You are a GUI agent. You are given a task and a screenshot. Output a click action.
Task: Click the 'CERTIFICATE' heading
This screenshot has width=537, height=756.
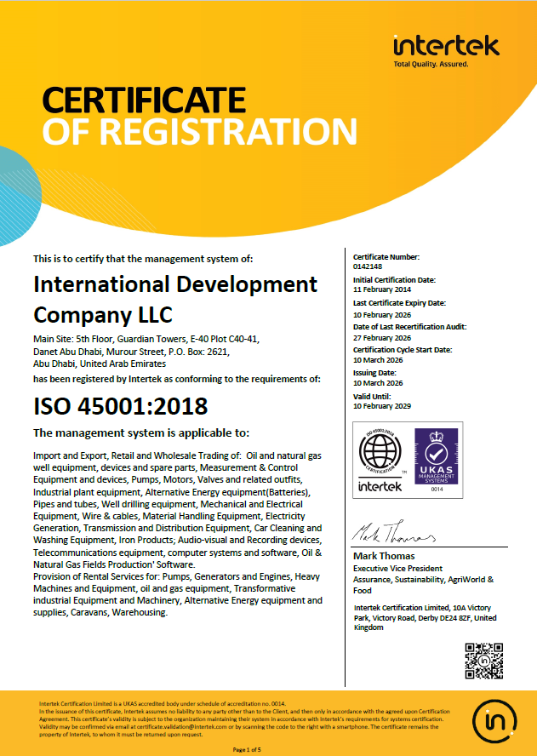tap(144, 100)
